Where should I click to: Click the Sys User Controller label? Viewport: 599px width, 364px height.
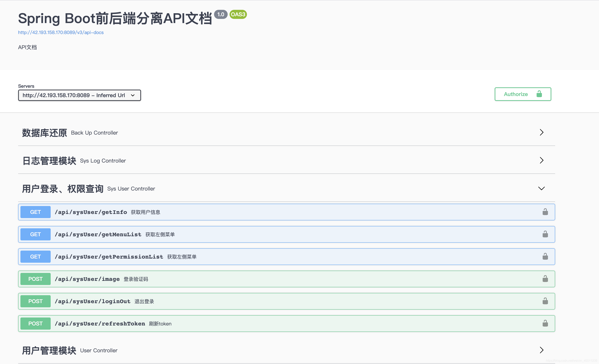coord(131,189)
